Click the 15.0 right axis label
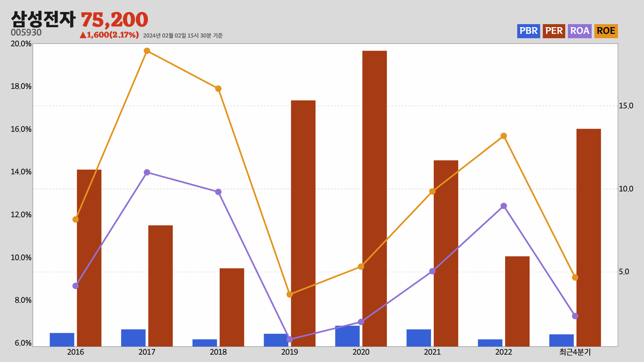The height and width of the screenshot is (362, 644). point(626,106)
